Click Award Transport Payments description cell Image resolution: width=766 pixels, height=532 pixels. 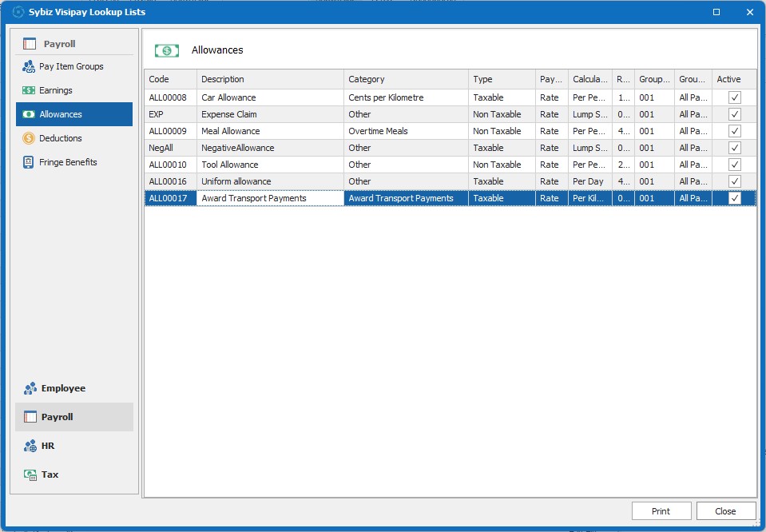coord(270,198)
